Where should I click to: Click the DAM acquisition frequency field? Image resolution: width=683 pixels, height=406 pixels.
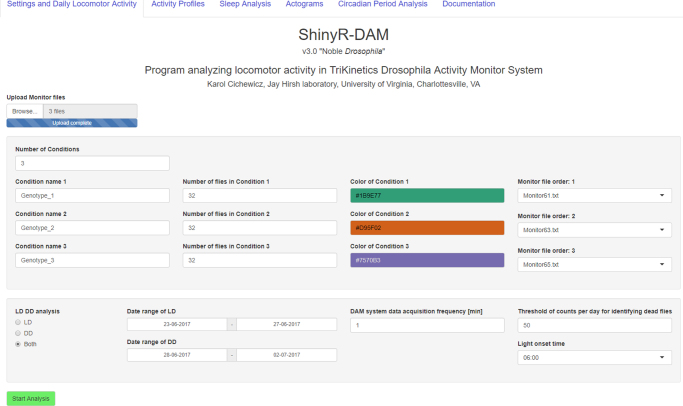[427, 325]
